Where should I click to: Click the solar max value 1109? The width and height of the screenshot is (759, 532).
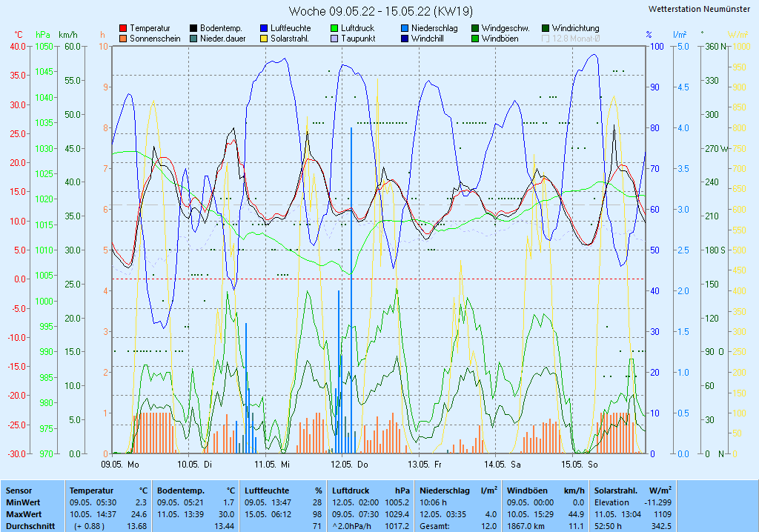(x=662, y=514)
